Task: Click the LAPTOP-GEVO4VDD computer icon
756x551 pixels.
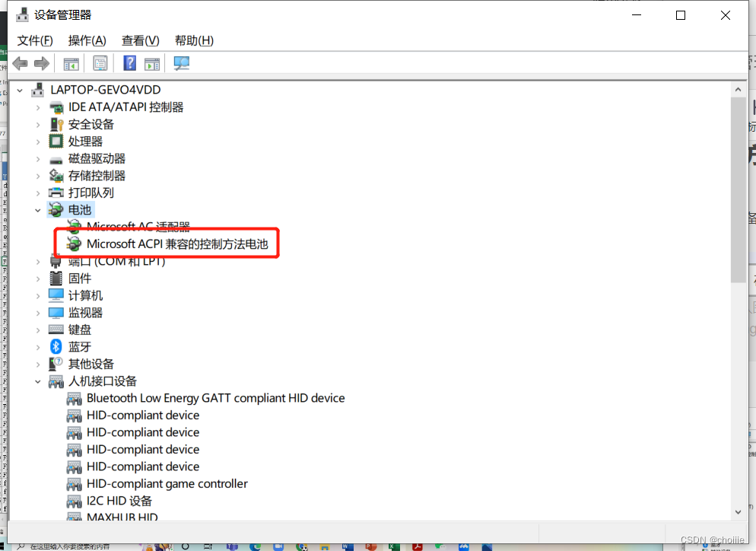Action: coord(37,90)
